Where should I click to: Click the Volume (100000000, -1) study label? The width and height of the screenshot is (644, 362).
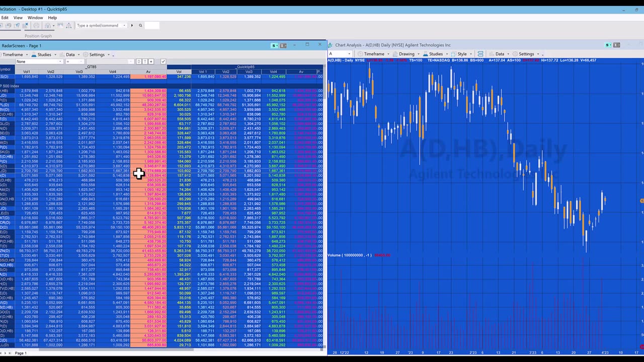point(350,255)
